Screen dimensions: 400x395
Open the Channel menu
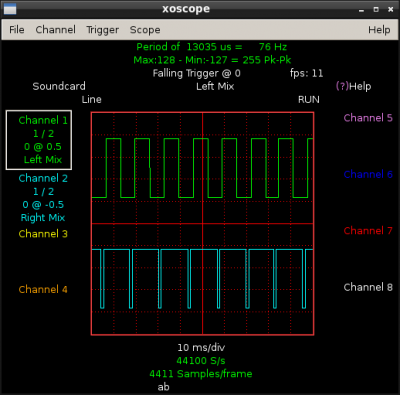point(56,30)
